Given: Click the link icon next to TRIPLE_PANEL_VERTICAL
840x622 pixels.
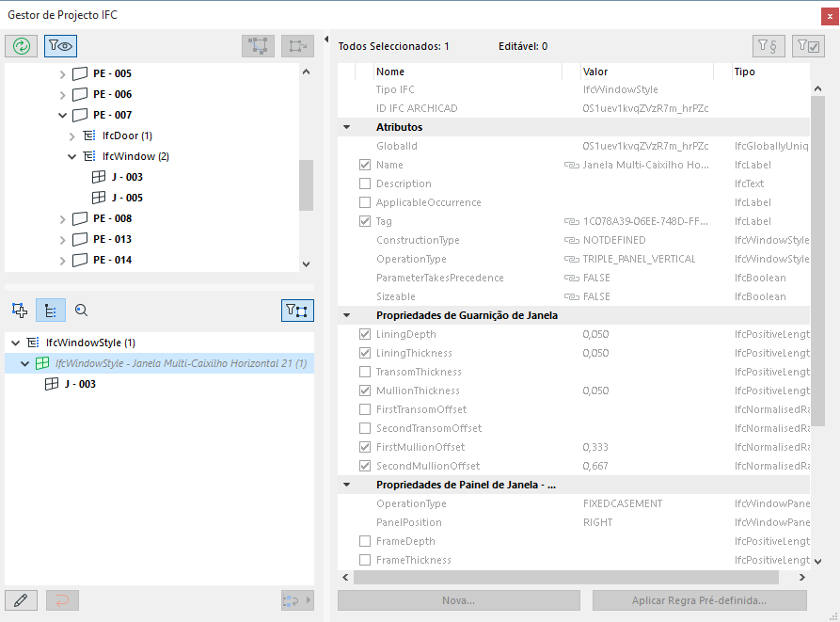Looking at the screenshot, I should click(x=572, y=260).
